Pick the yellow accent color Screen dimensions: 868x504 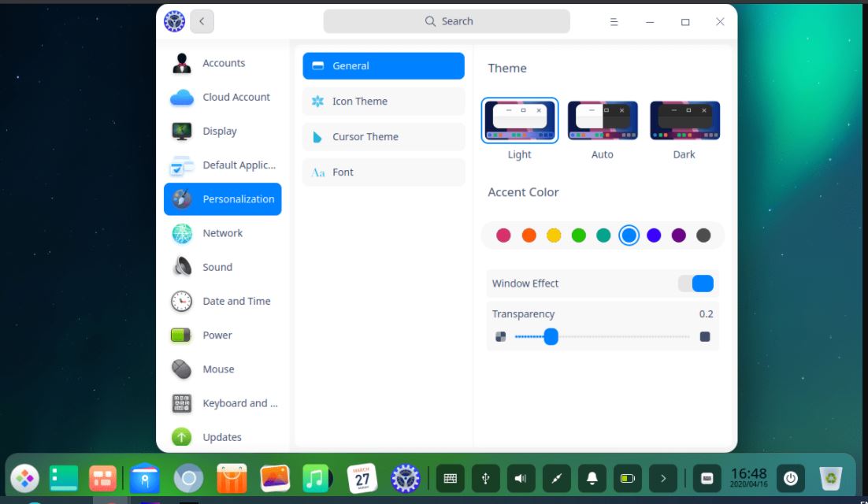click(554, 235)
